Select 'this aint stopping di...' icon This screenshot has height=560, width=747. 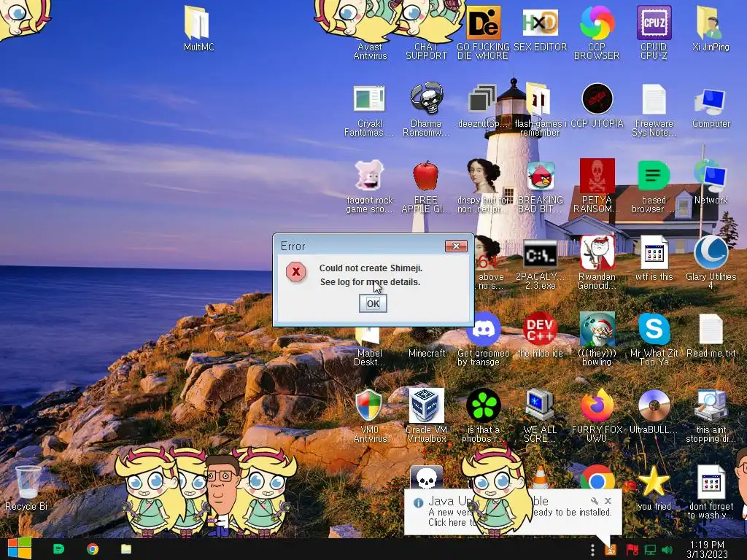[x=711, y=416]
